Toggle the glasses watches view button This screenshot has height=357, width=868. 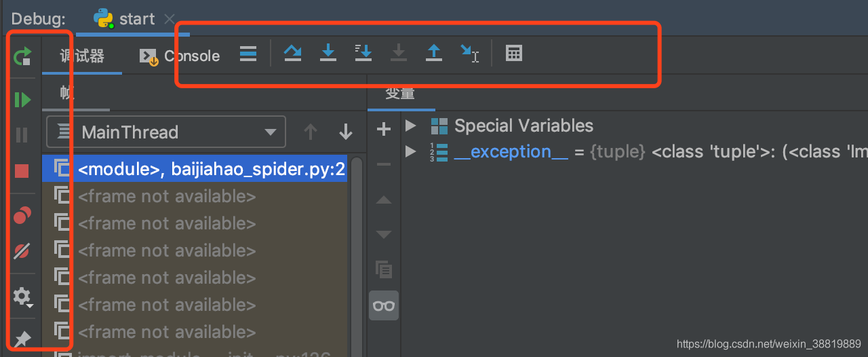(384, 305)
